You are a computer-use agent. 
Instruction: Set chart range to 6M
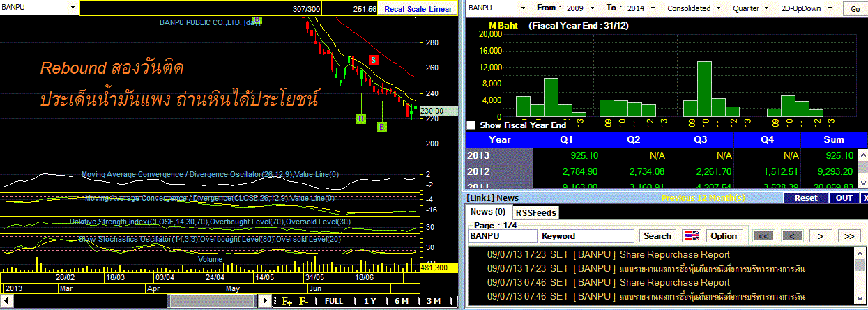pyautogui.click(x=402, y=301)
